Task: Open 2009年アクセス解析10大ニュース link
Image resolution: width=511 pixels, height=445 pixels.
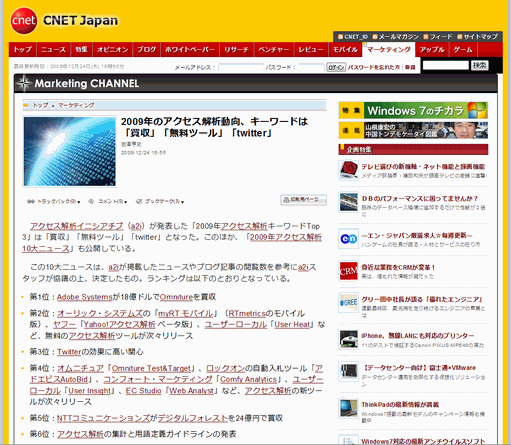Action: [172, 243]
